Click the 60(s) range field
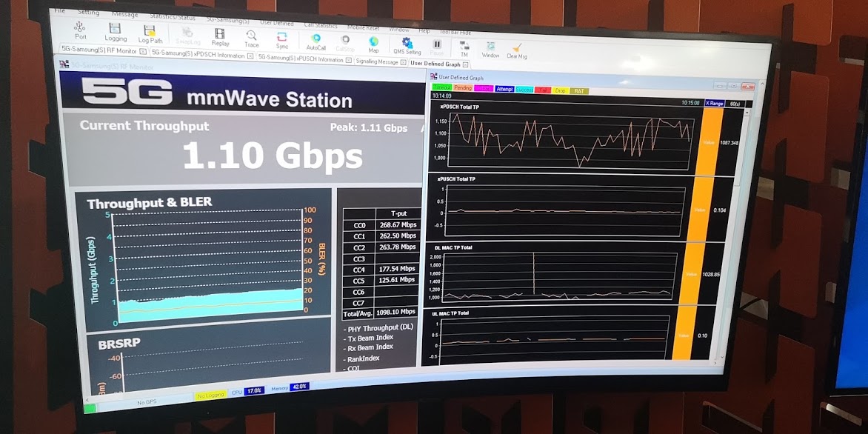 click(735, 104)
